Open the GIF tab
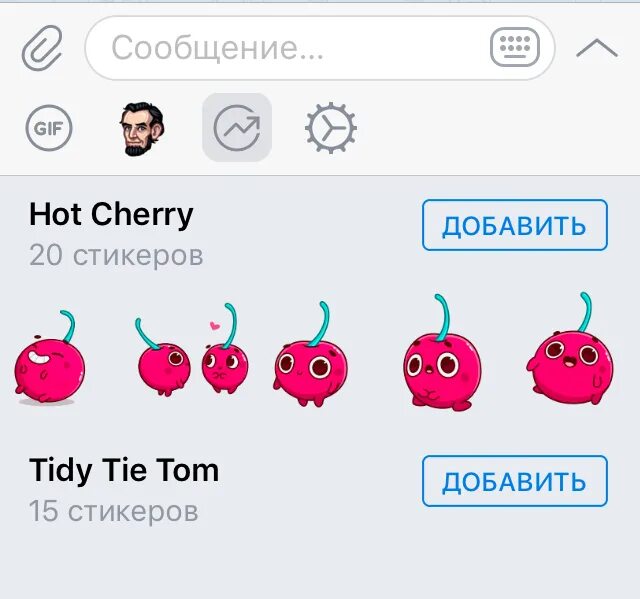 (x=49, y=128)
